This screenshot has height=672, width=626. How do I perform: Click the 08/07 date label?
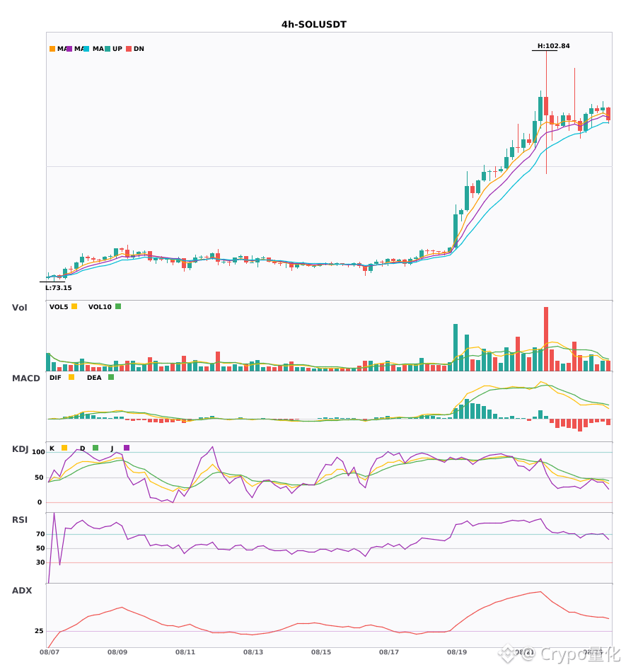pyautogui.click(x=50, y=652)
